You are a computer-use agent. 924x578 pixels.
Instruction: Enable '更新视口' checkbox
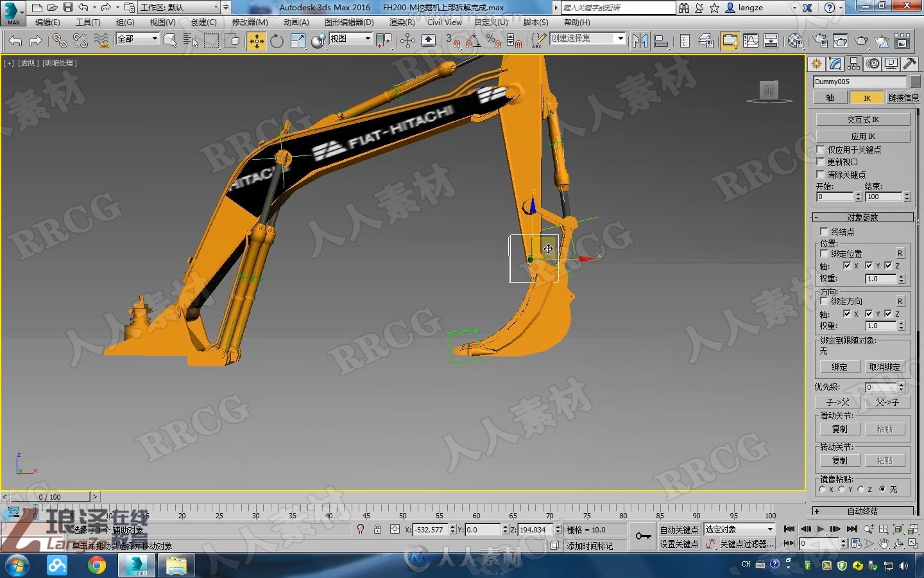coord(821,162)
